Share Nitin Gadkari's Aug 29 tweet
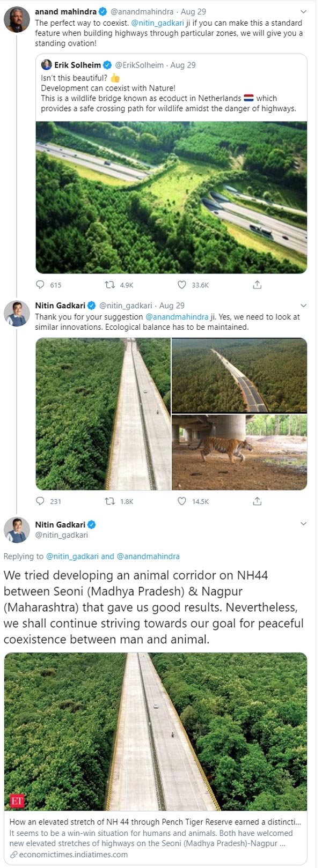 coord(257,501)
